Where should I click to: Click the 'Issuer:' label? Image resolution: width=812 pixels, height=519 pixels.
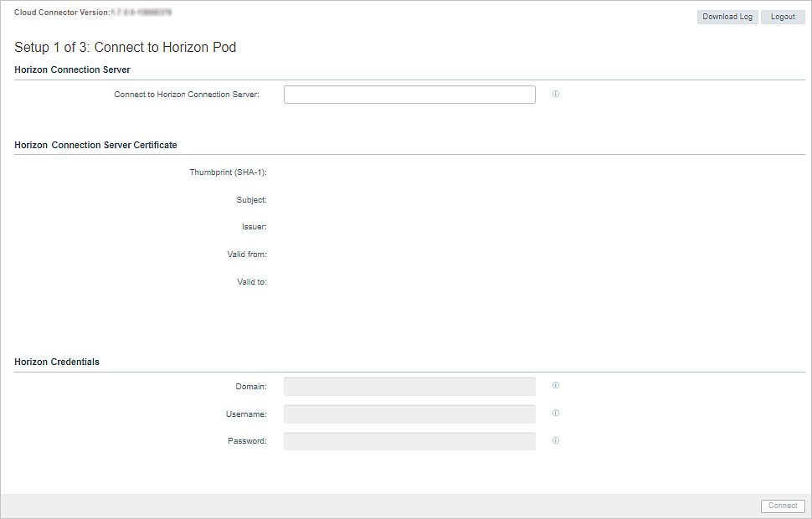pyautogui.click(x=254, y=227)
